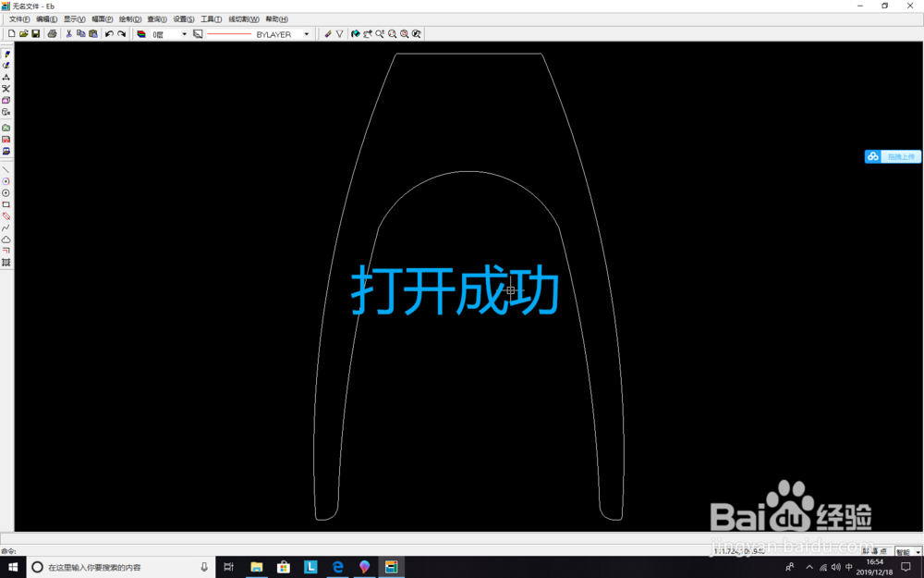The image size is (924, 578).
Task: Click the red BYLAYER line sample
Action: [229, 34]
